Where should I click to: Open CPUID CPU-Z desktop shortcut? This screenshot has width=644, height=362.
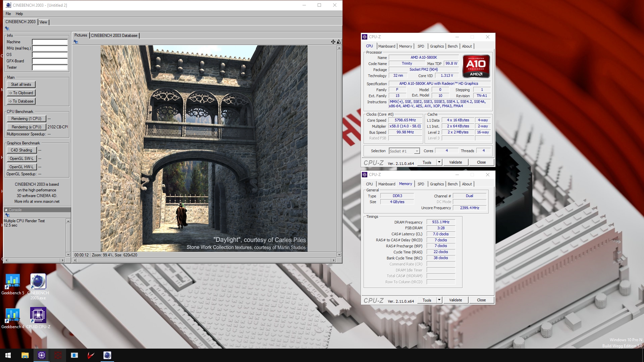click(38, 318)
